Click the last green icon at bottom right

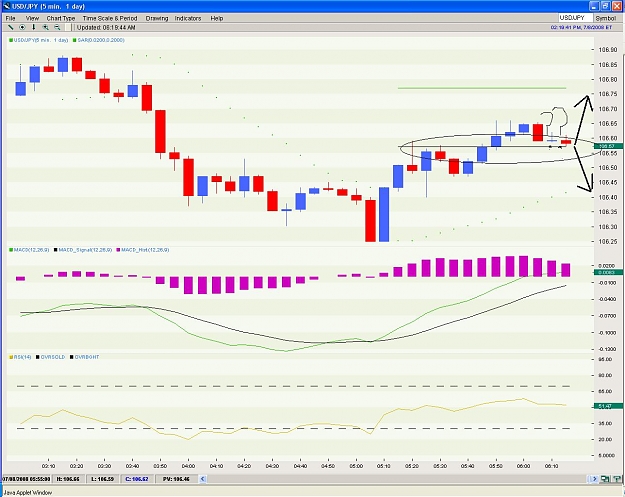[x=617, y=479]
